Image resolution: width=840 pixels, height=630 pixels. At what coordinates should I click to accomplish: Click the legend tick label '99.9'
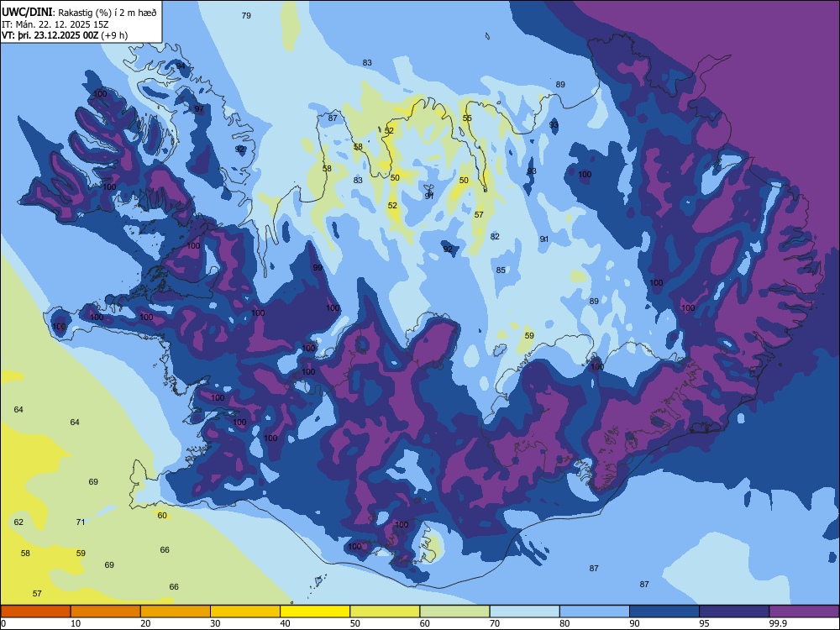point(777,623)
